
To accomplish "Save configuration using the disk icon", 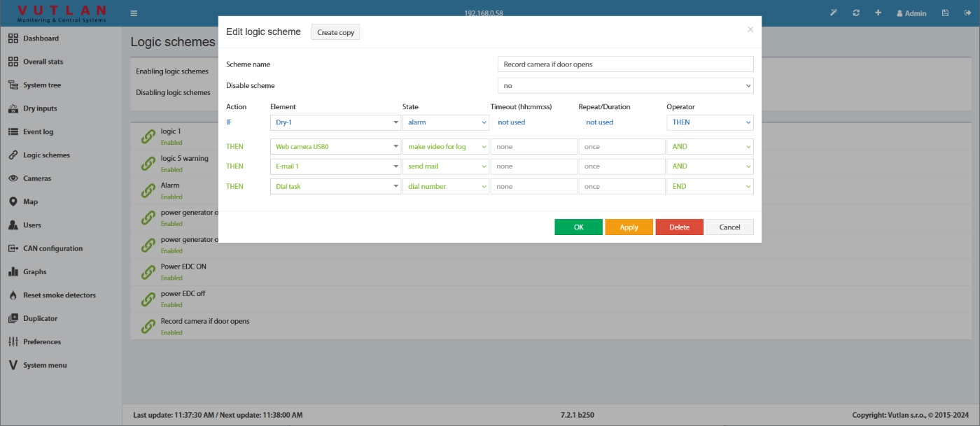I will tap(946, 13).
